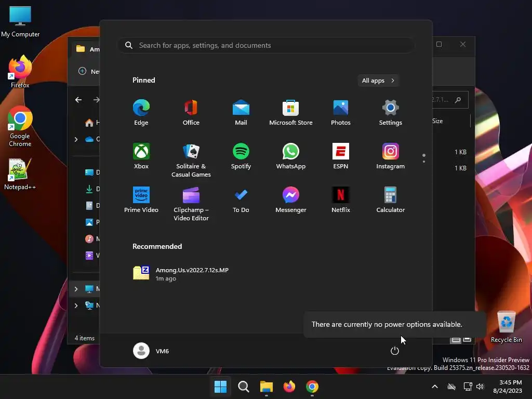532x399 pixels.
Task: Open network status in system tray
Action: point(468,387)
